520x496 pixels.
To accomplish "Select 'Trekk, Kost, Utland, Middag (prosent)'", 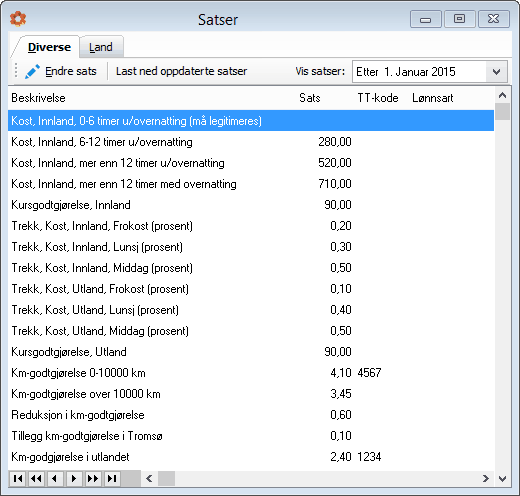I will coord(251,331).
